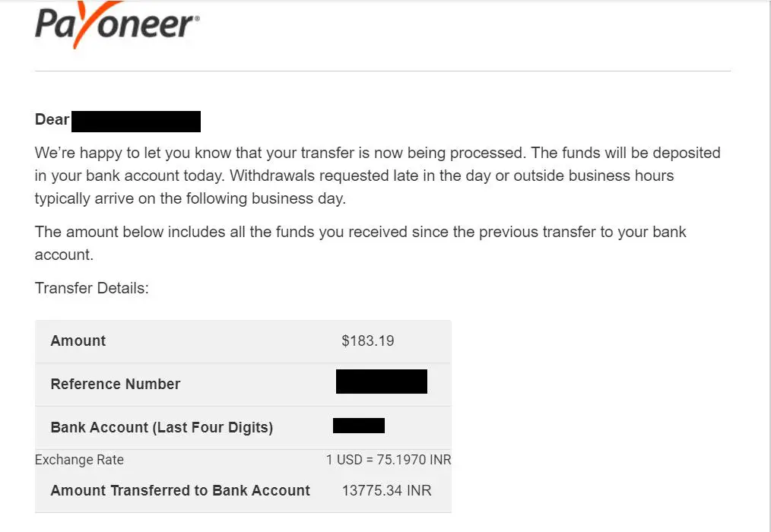
Task: Click the 13775.34 INR value
Action: (x=386, y=490)
